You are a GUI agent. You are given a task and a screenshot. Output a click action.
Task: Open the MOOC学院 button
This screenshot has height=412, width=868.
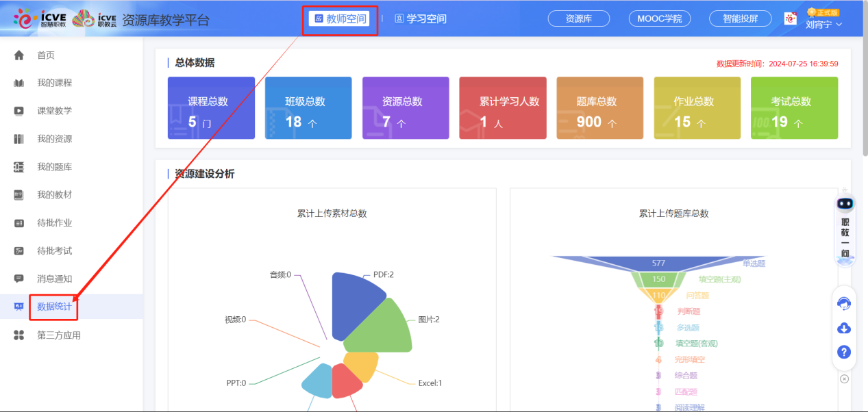click(x=659, y=19)
